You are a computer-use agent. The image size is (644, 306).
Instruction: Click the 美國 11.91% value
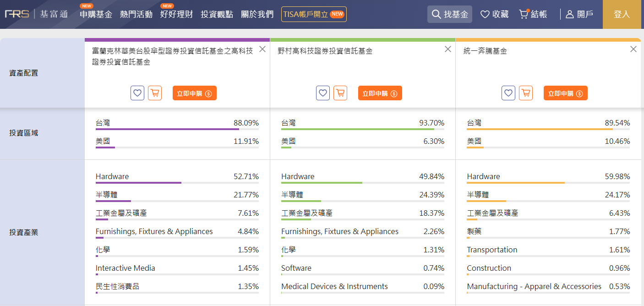click(246, 141)
